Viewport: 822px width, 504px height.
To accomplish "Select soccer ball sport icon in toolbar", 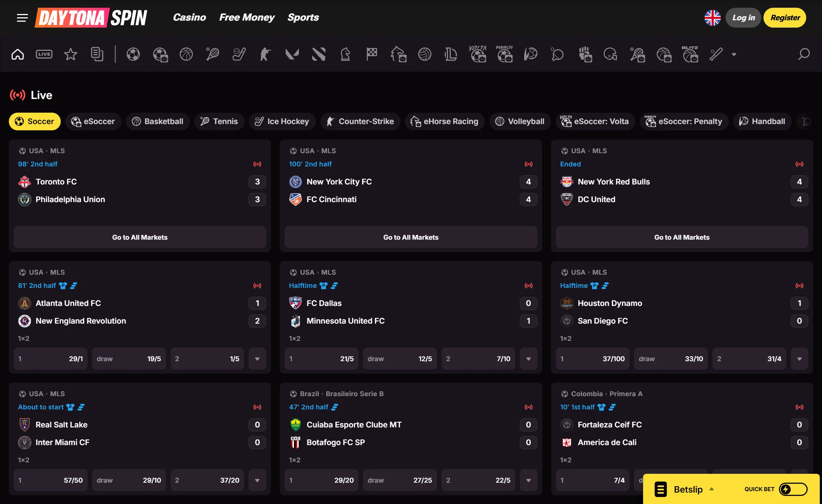I will pyautogui.click(x=133, y=54).
